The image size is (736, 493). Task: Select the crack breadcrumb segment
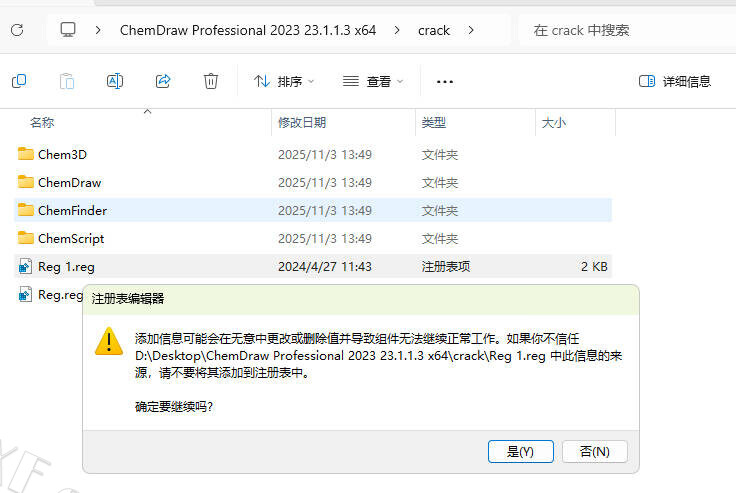[433, 30]
